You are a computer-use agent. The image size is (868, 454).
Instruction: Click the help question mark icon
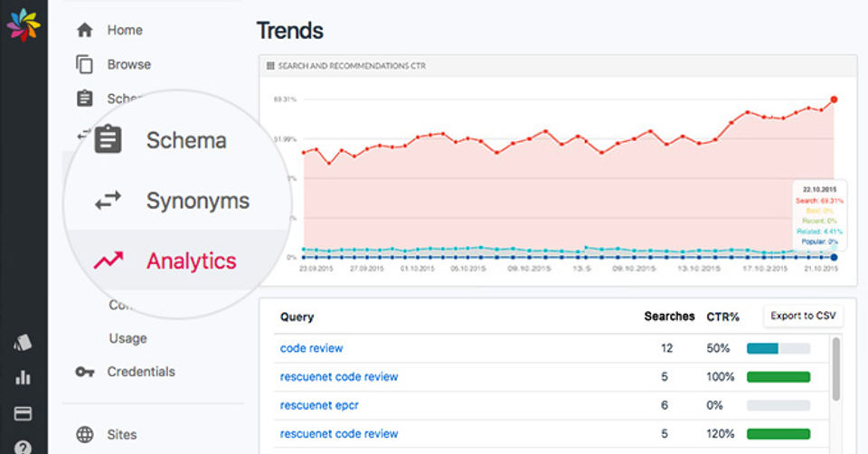pos(24,446)
